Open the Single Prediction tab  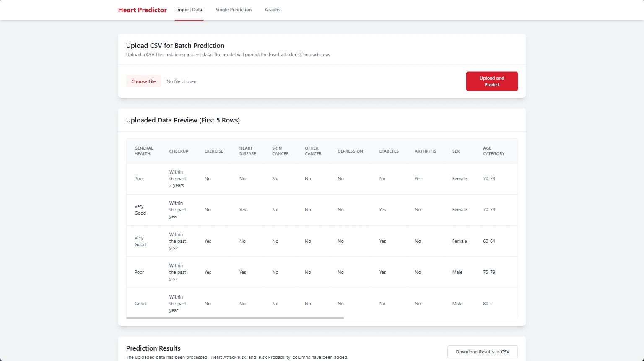click(x=234, y=10)
